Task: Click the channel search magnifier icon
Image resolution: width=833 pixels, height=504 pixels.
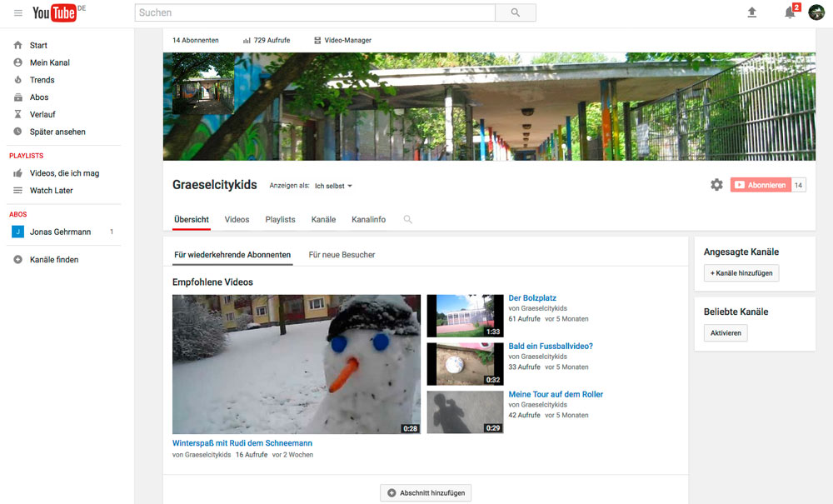Action: point(407,219)
